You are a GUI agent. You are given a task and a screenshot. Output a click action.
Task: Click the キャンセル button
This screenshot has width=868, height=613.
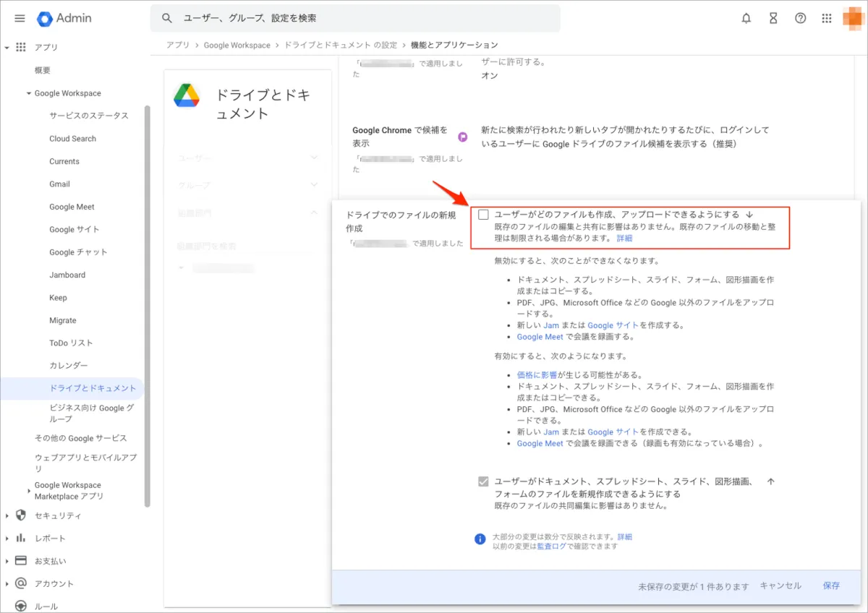pos(780,586)
